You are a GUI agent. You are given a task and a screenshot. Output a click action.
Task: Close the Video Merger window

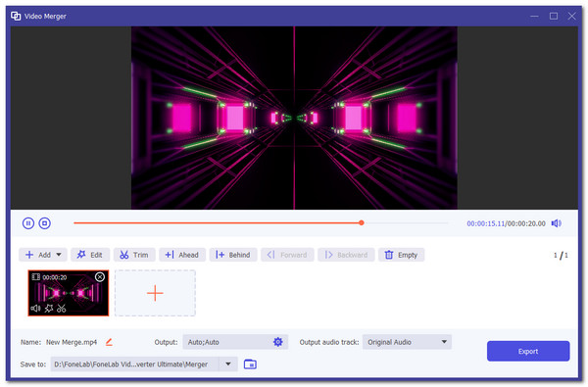(x=571, y=16)
